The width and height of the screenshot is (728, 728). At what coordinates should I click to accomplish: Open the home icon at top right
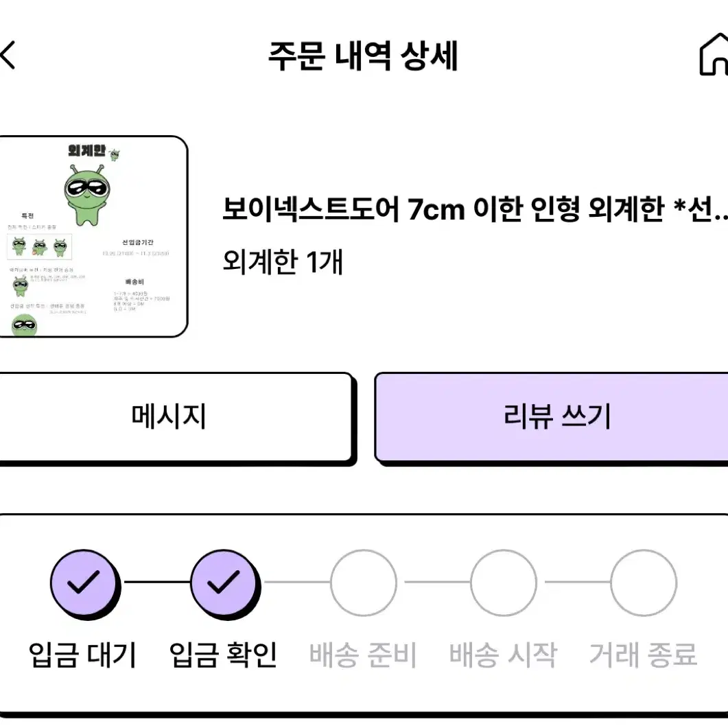pos(714,54)
